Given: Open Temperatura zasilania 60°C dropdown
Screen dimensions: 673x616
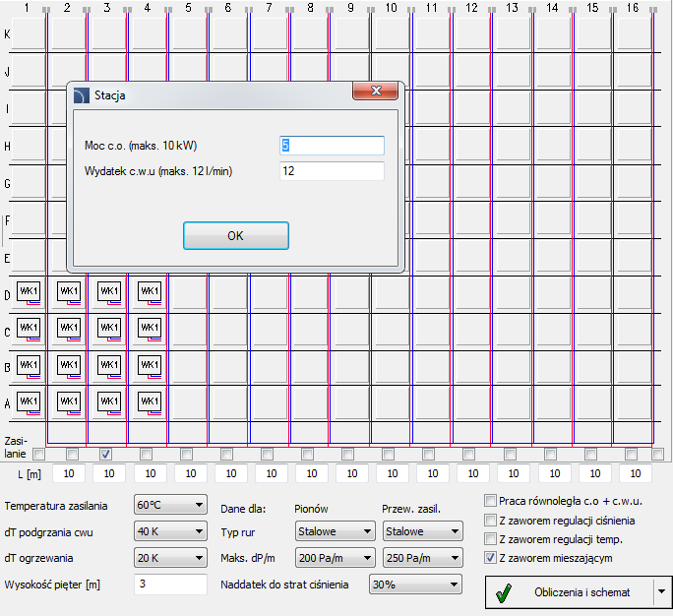Looking at the screenshot, I should 170,505.
